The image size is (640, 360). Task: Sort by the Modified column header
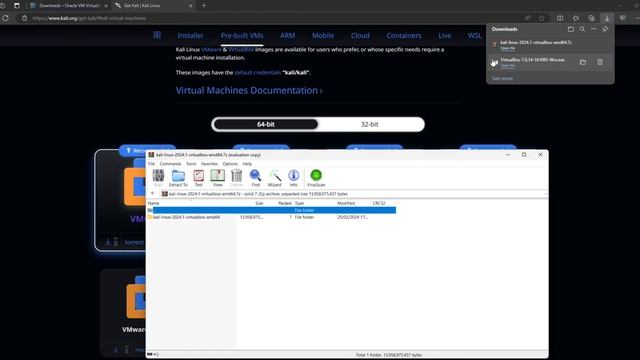pyautogui.click(x=346, y=203)
